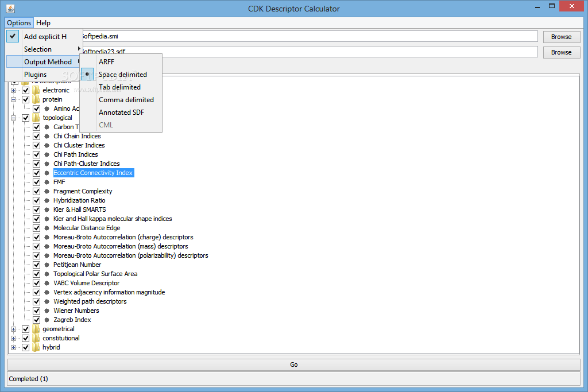588x392 pixels.
Task: Minimize the CDK Descriptor Calculator window
Action: click(537, 6)
